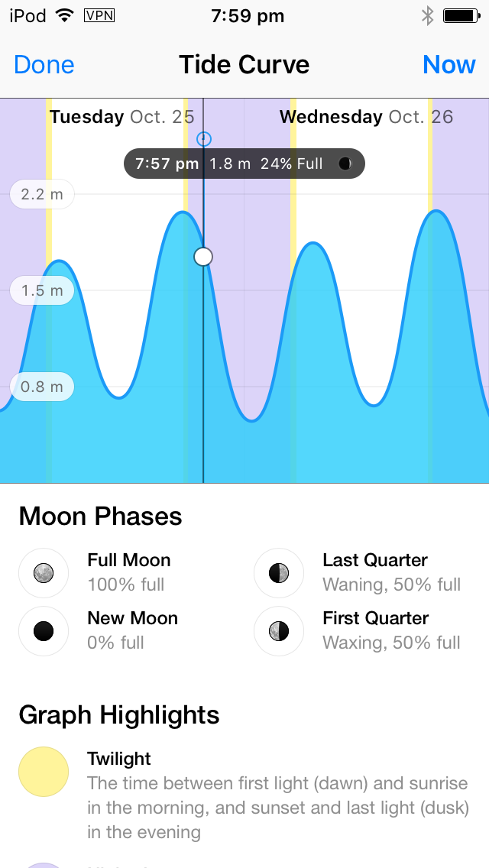Tap Done to close the Tide Curve

click(x=44, y=65)
